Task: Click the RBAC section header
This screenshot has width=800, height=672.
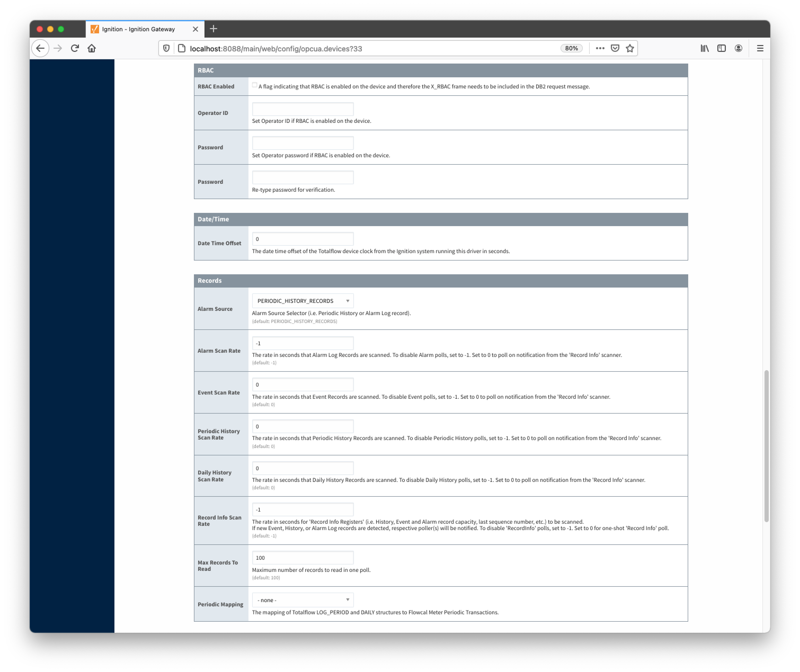Action: (x=441, y=70)
